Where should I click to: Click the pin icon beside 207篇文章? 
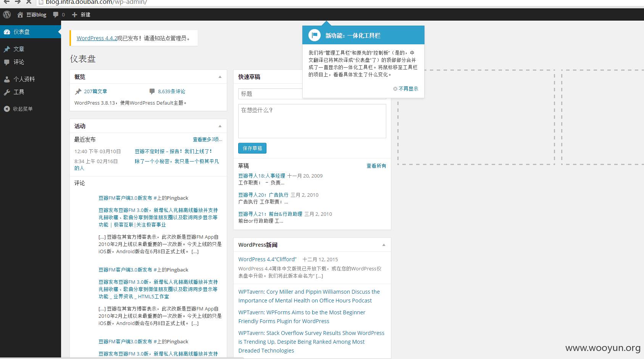(x=78, y=91)
